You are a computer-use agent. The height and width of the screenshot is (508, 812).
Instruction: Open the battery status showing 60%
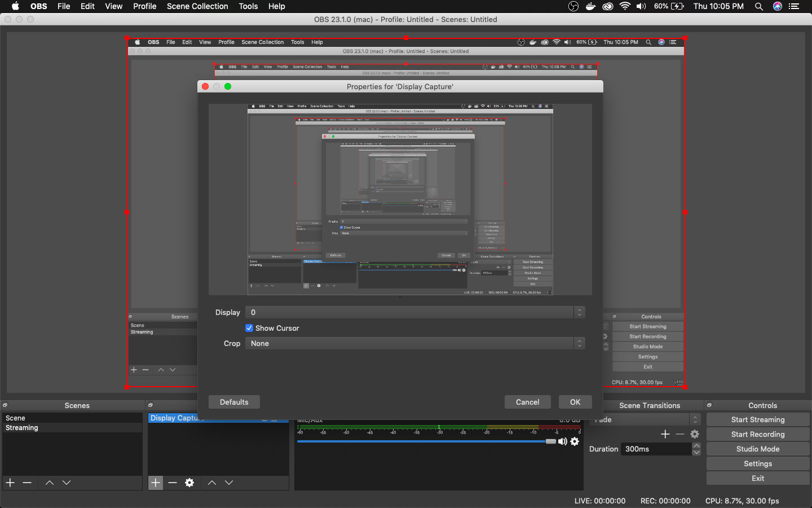click(669, 6)
